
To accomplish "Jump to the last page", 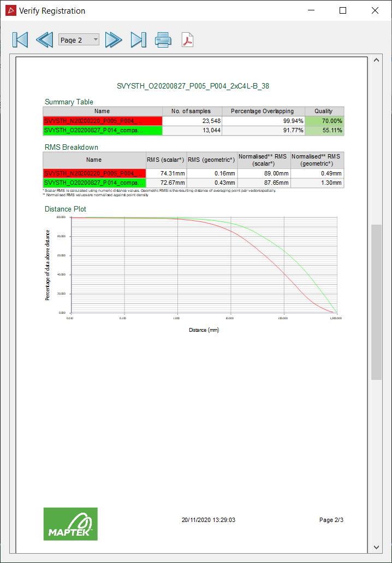I will [x=139, y=40].
